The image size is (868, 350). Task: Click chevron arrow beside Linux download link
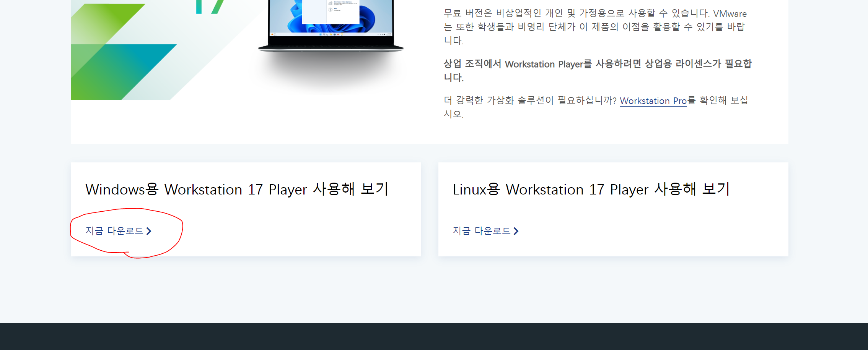pos(516,231)
